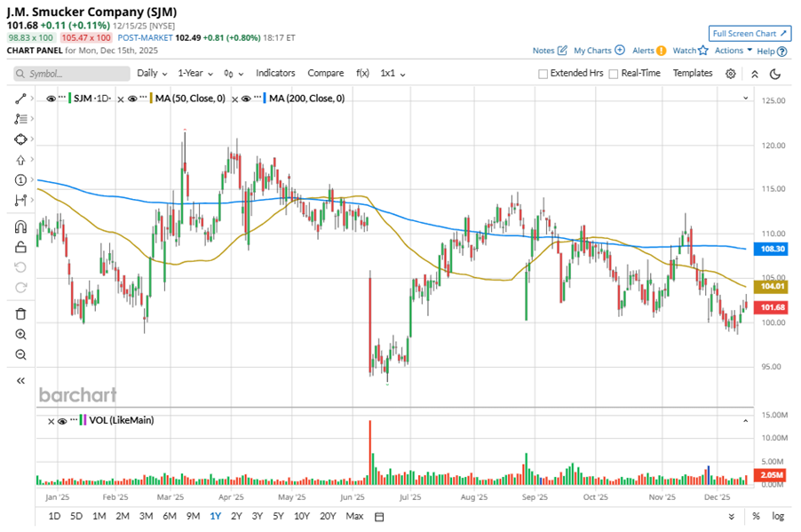The image size is (801, 532).
Task: Select the measure range tool
Action: 20,201
